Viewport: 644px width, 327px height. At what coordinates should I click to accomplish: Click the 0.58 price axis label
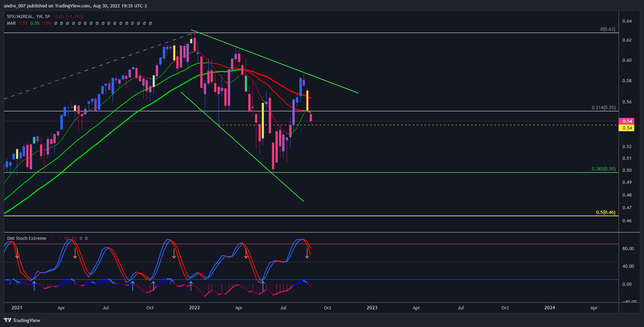pos(627,81)
